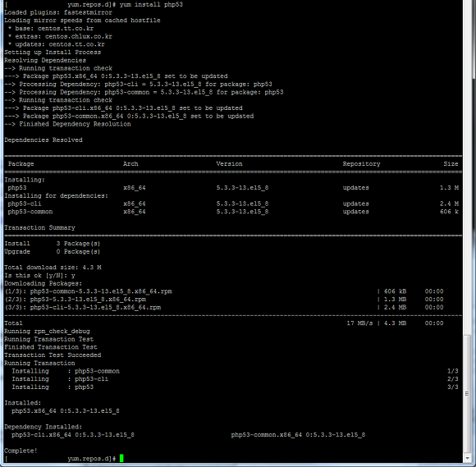
Task: Click the '3/3' install progress counter
Action: point(453,387)
